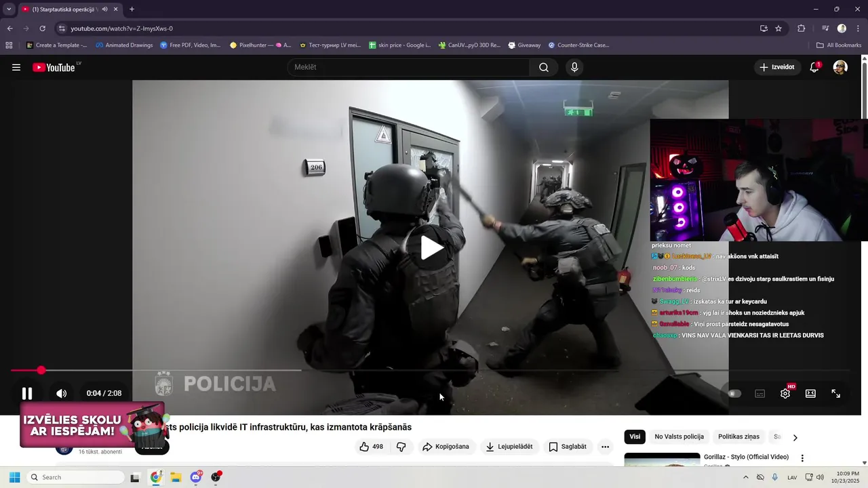Select the Visi filter chip
Image resolution: width=868 pixels, height=488 pixels.
[635, 436]
